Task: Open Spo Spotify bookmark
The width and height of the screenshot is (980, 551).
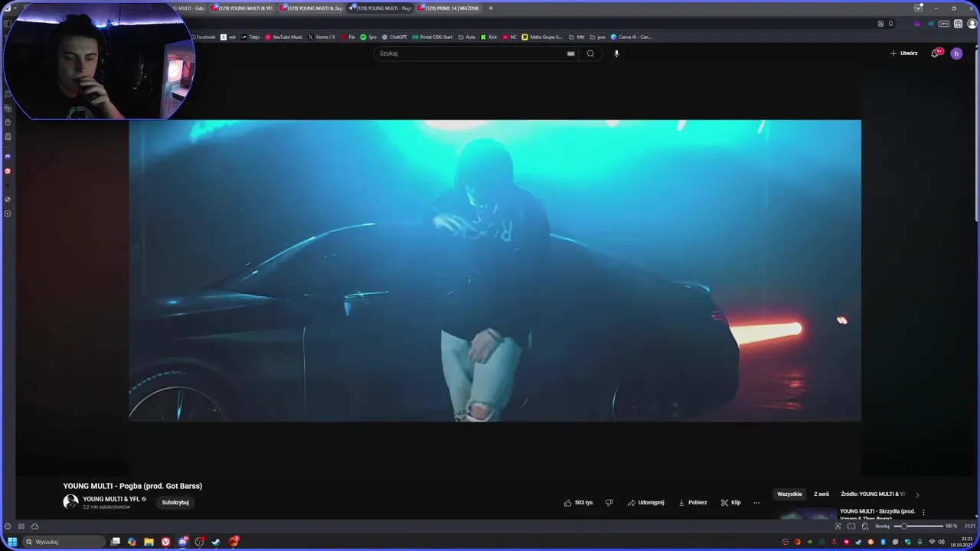Action: click(x=368, y=37)
